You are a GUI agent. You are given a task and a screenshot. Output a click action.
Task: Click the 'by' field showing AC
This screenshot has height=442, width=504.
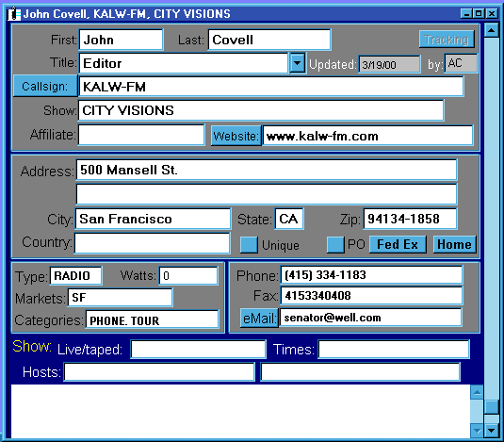coord(461,63)
